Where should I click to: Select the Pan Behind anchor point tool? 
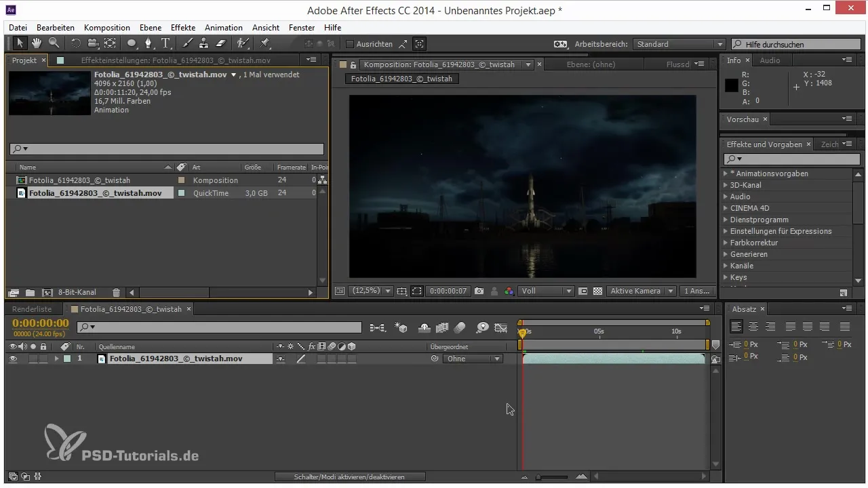(110, 43)
